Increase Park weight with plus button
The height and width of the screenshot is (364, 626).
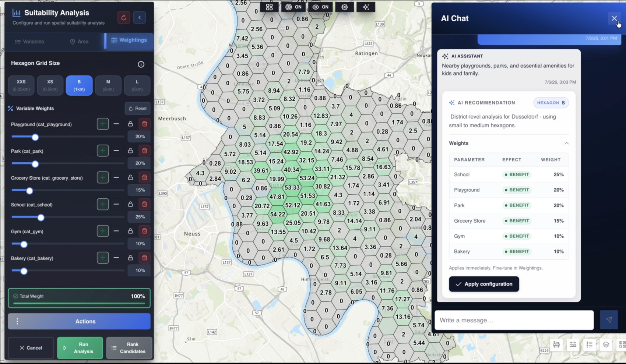click(103, 151)
